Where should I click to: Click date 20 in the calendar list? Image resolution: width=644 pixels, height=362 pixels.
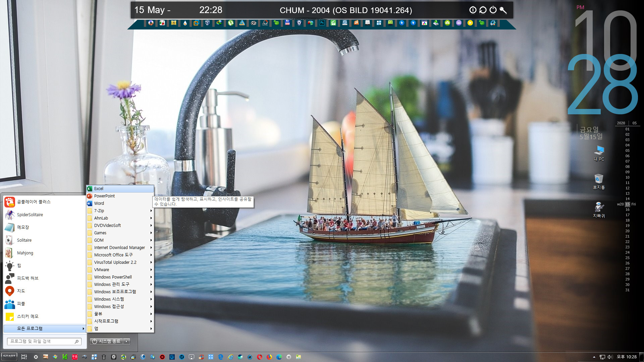point(627,231)
